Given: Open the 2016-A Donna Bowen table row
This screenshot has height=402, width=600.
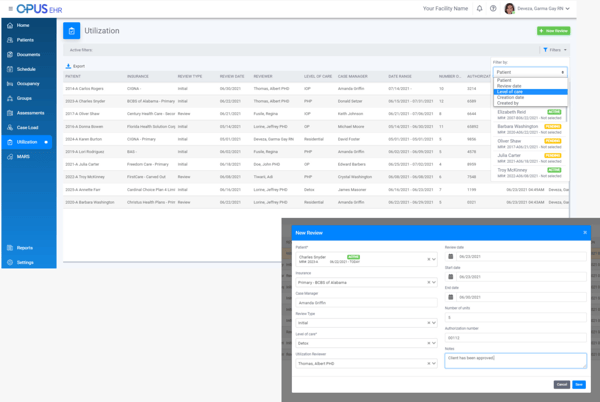Looking at the screenshot, I should click(x=277, y=127).
